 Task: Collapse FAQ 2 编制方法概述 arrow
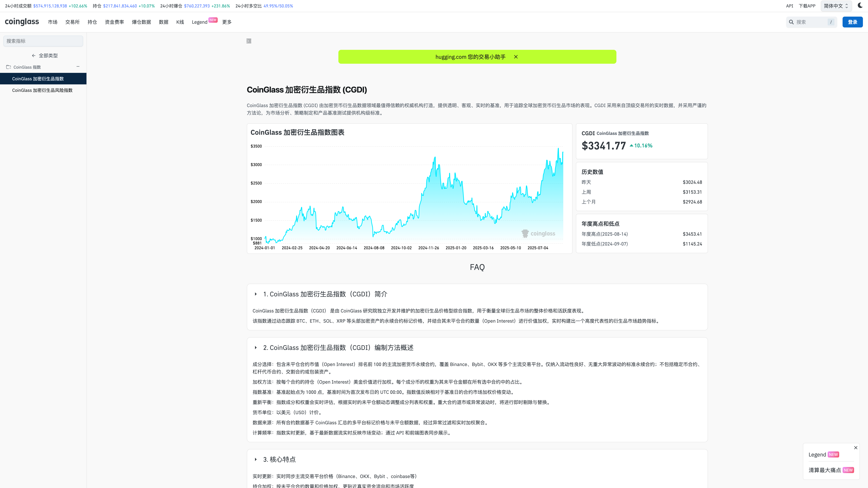[x=256, y=348]
